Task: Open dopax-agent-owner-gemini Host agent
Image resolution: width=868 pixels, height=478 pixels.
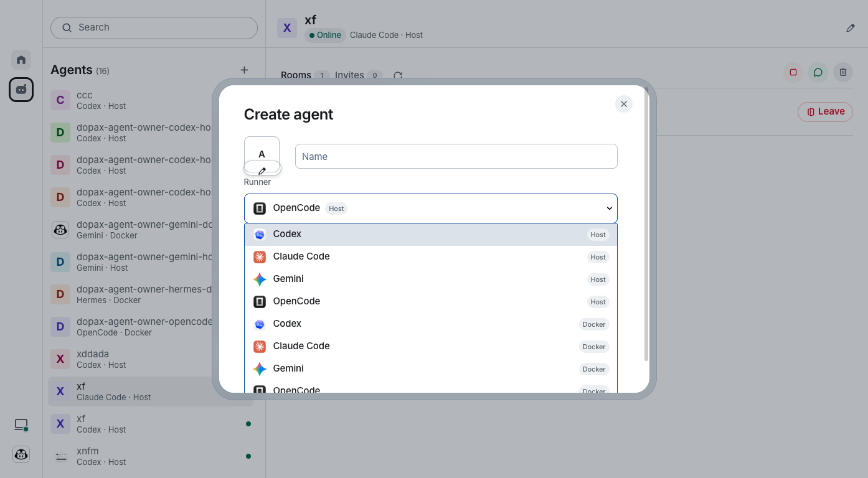Action: 151,262
